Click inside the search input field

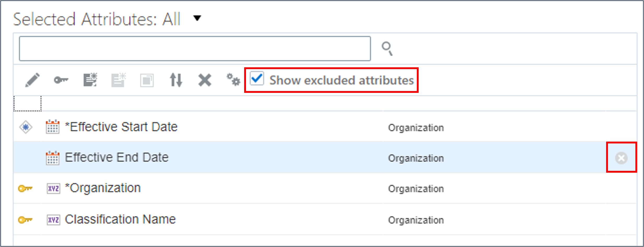195,49
